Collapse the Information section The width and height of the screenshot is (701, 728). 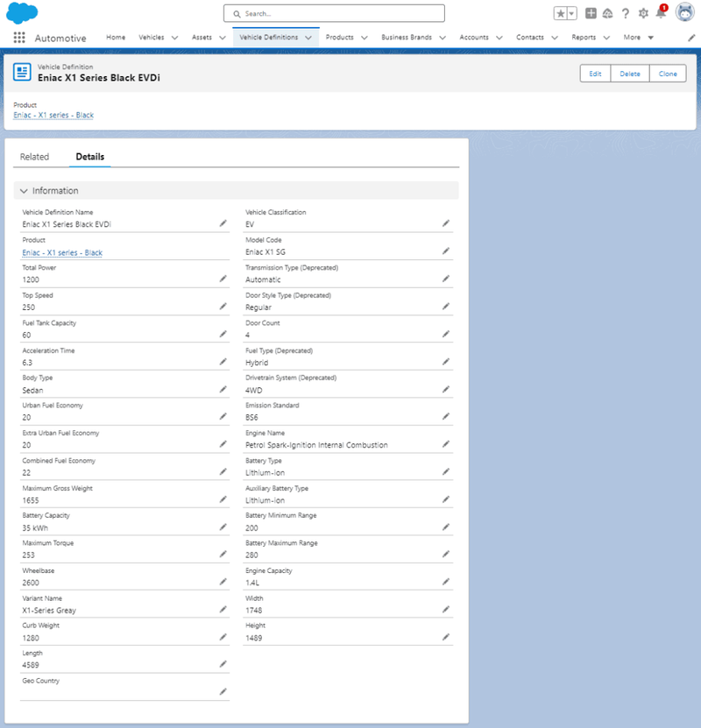[x=25, y=191]
